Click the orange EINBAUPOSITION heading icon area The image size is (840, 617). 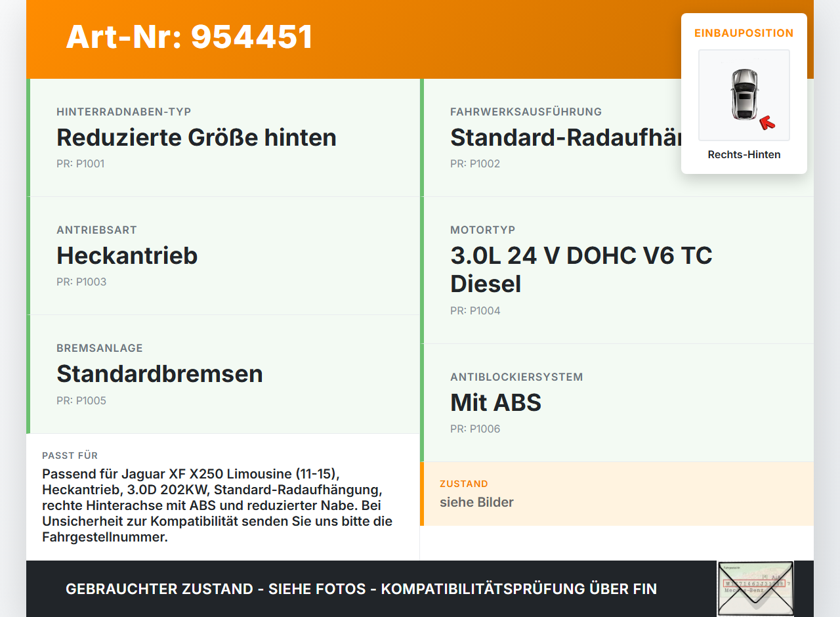click(744, 33)
